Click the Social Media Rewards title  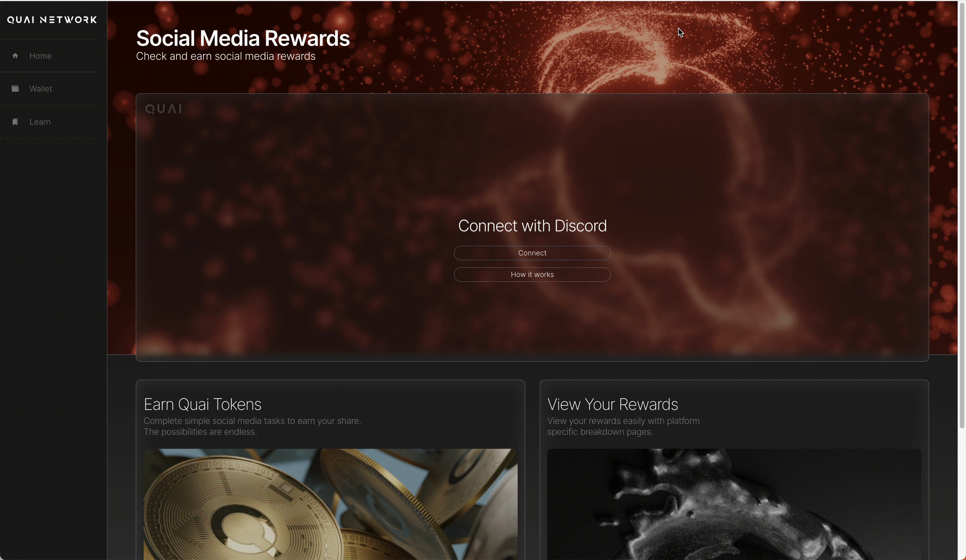tap(243, 38)
